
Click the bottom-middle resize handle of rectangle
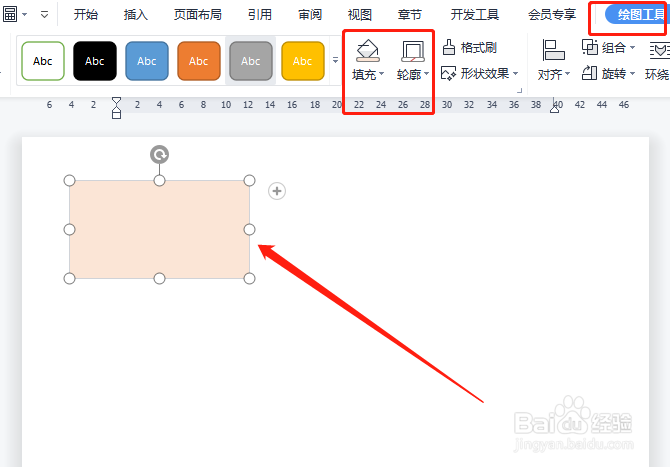pos(159,279)
